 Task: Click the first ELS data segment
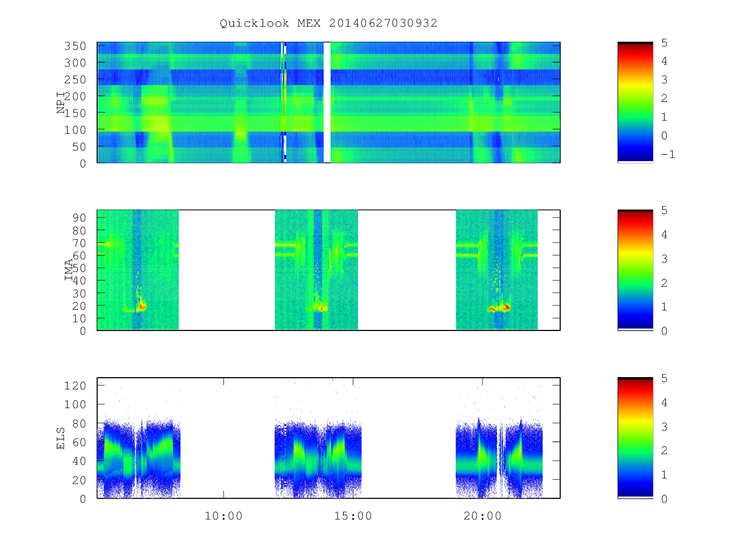(139, 458)
